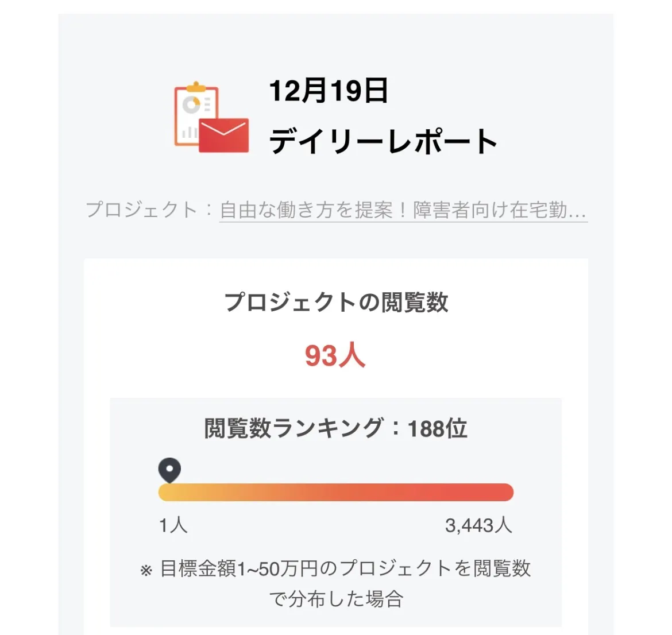Click the clipboard report icon

[195, 115]
